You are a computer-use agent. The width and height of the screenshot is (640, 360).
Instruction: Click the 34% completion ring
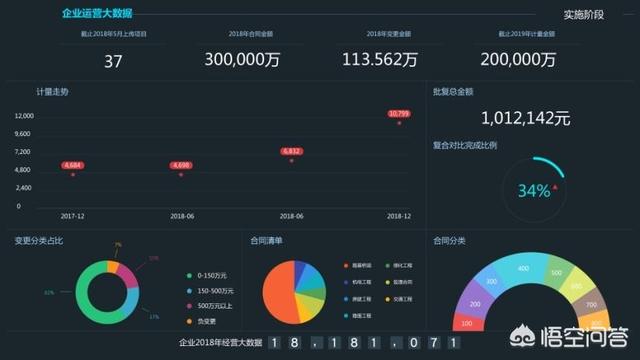coord(534,190)
